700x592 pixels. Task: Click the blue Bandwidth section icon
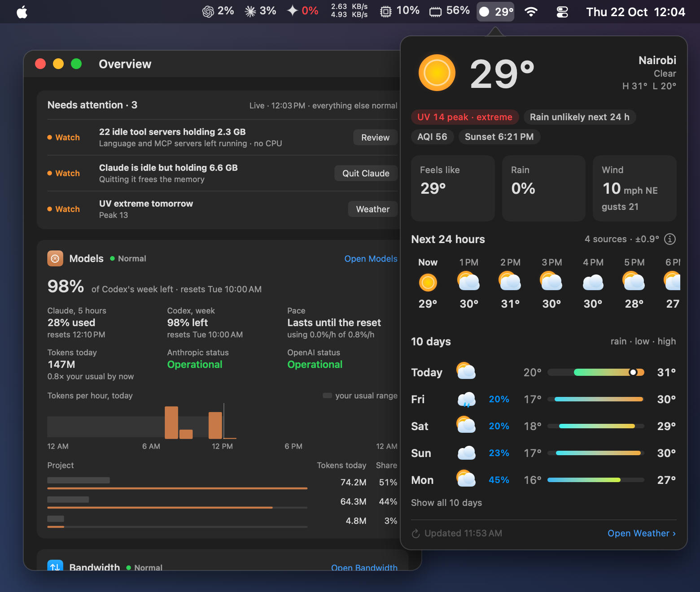55,566
